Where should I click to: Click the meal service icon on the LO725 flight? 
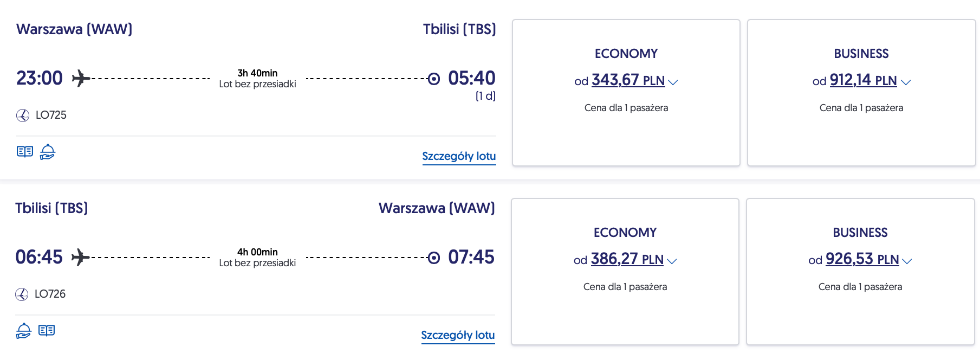point(48,151)
